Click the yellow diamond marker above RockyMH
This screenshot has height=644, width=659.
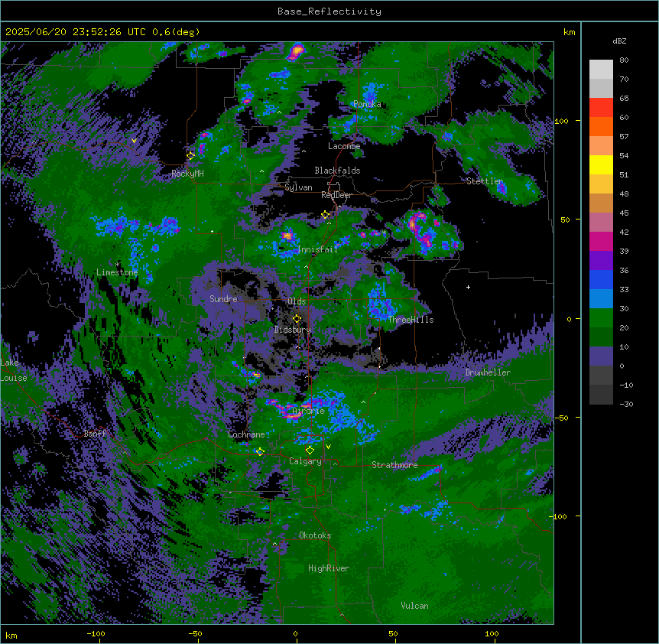point(190,155)
